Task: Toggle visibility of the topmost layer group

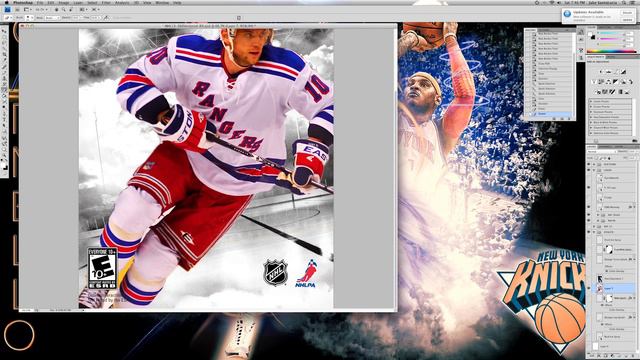Action: point(589,164)
